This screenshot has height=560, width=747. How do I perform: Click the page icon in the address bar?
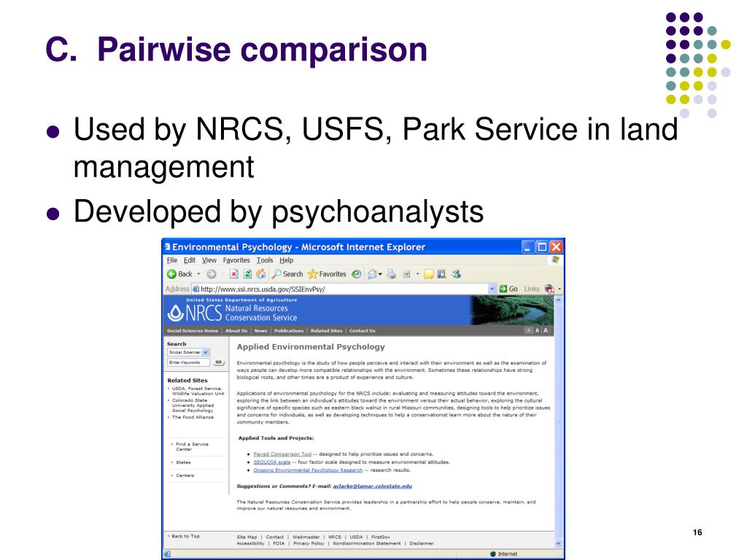click(196, 289)
